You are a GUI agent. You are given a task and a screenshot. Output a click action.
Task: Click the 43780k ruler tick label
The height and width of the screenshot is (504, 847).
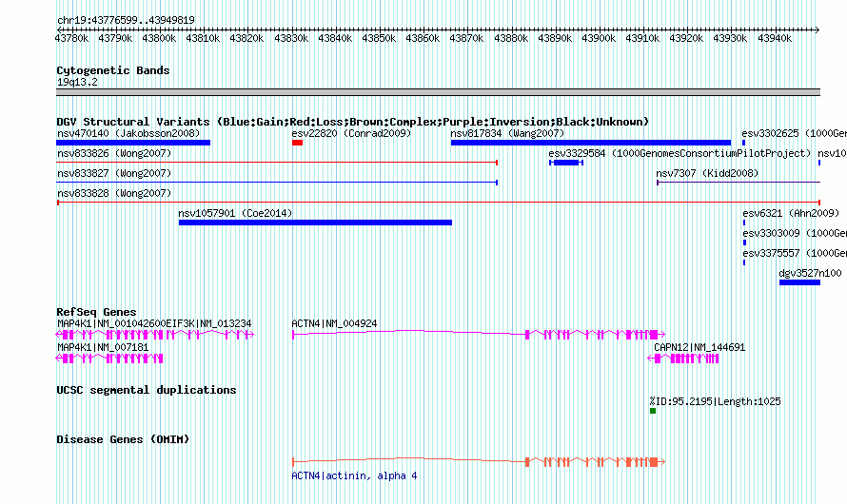[x=71, y=38]
